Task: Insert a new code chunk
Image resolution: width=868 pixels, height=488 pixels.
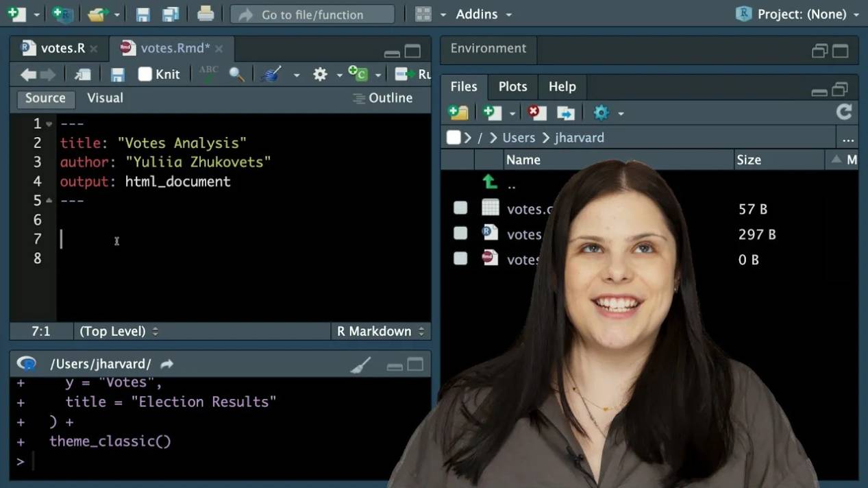Action: [x=358, y=73]
